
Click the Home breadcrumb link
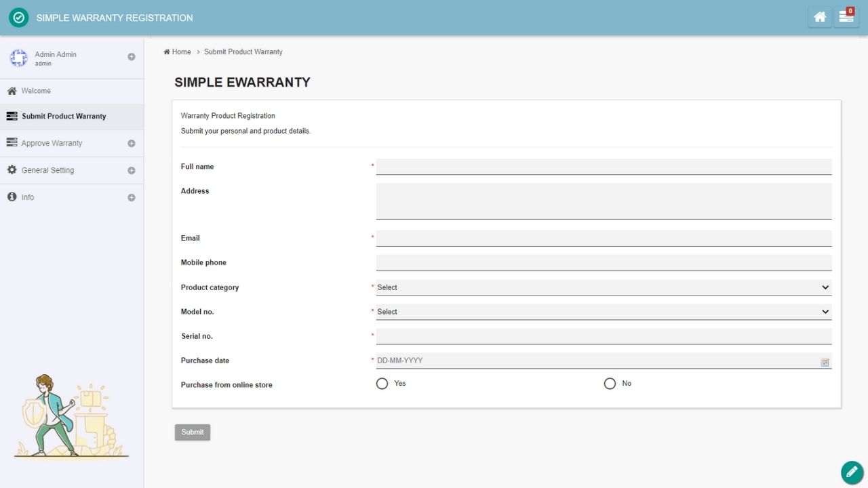181,52
